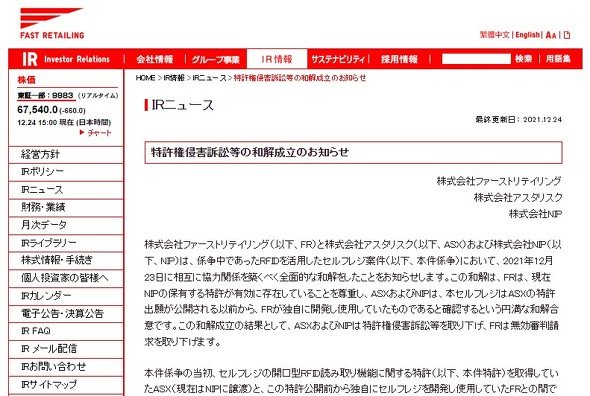590x396 pixels.
Task: Click the search input field
Action: tap(476, 59)
